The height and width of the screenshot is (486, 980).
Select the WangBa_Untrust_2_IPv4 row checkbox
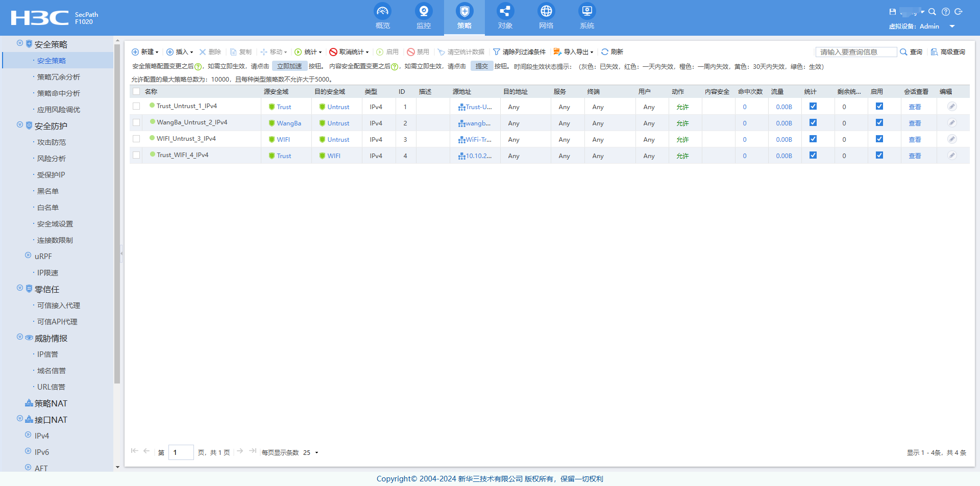136,122
